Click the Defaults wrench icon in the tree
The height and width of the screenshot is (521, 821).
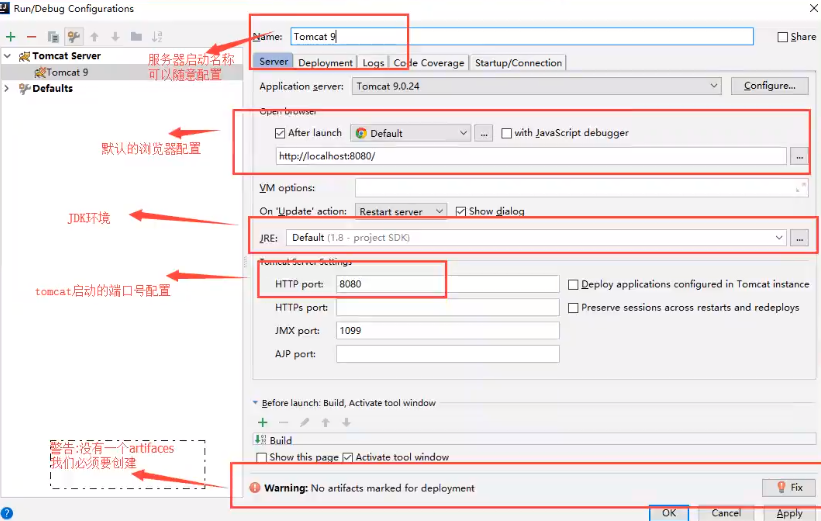pyautogui.click(x=24, y=88)
